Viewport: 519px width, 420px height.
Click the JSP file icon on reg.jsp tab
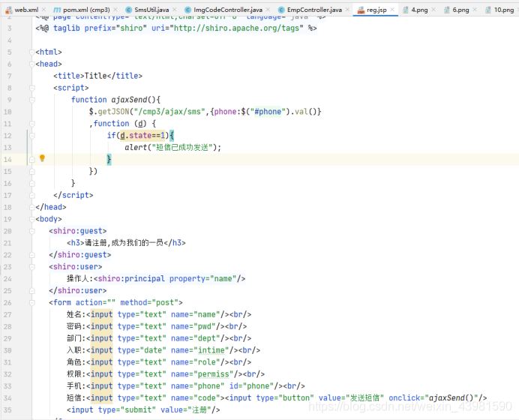tap(361, 10)
